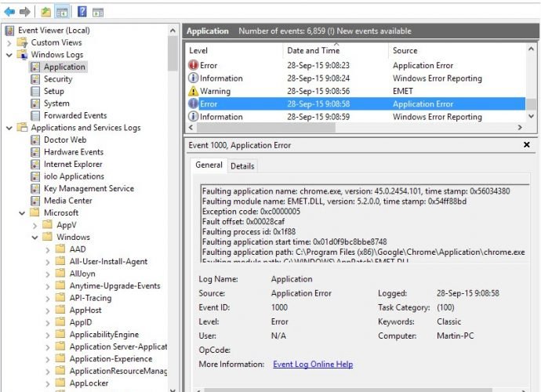Expand the AppHost folder node
Image resolution: width=541 pixels, height=392 pixels.
[48, 310]
